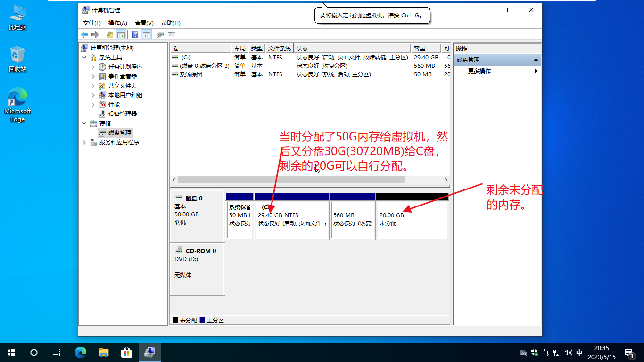Sort by the 文件系统 column header
The width and height of the screenshot is (644, 362).
tap(280, 49)
